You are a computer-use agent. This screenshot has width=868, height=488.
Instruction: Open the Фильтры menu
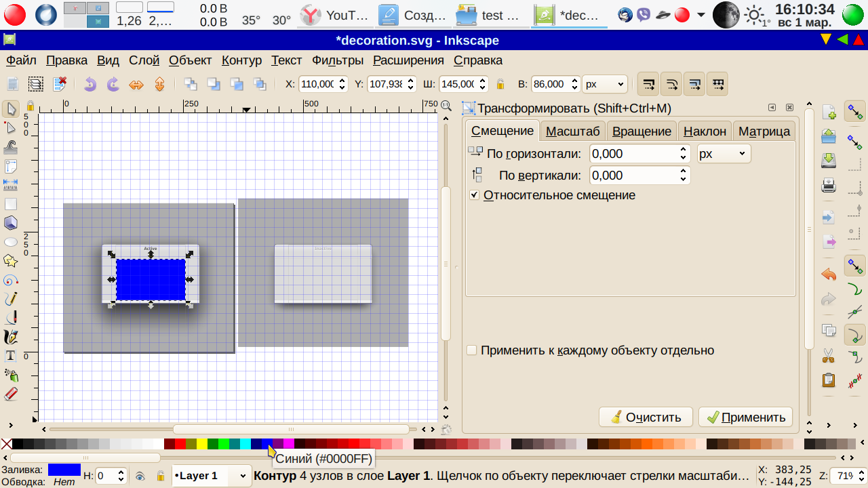[x=338, y=60]
